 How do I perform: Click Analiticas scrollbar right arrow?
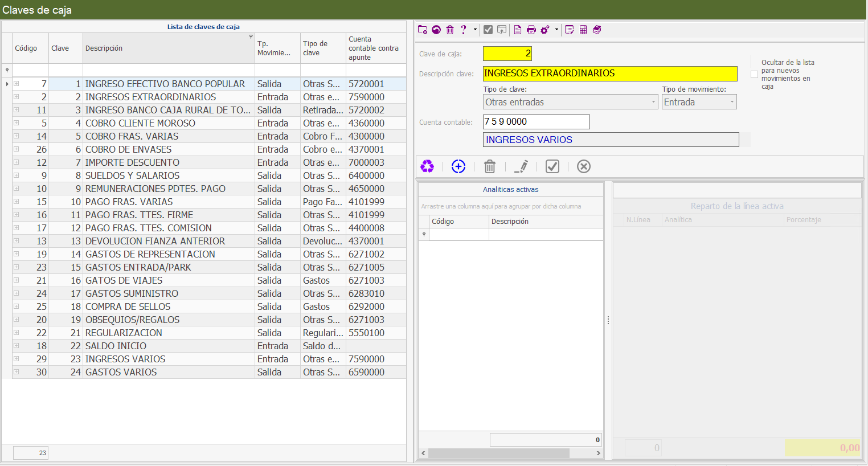pyautogui.click(x=599, y=453)
